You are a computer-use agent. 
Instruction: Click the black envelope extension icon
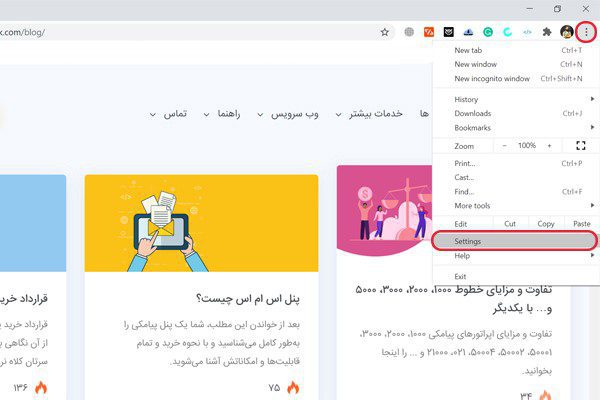click(x=448, y=32)
